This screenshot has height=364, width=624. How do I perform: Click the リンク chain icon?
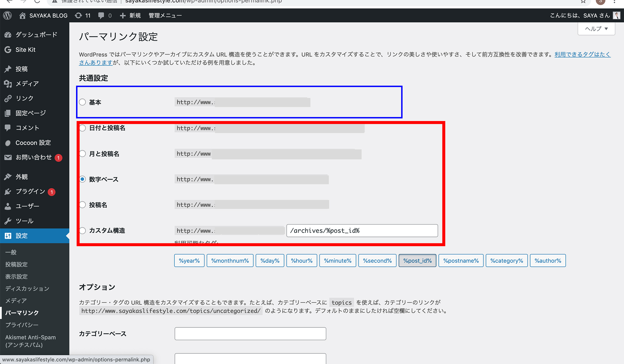pos(8,98)
